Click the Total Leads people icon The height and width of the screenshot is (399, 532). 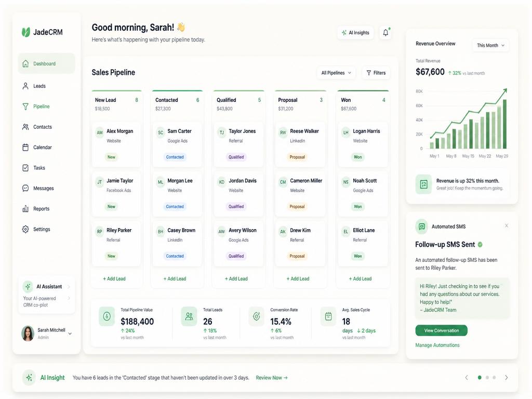click(x=189, y=316)
